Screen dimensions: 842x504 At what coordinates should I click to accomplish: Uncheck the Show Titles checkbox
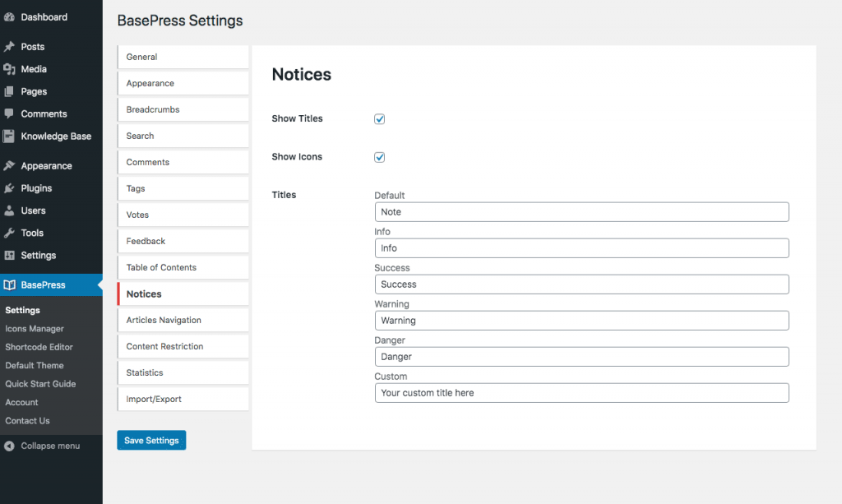click(x=380, y=119)
